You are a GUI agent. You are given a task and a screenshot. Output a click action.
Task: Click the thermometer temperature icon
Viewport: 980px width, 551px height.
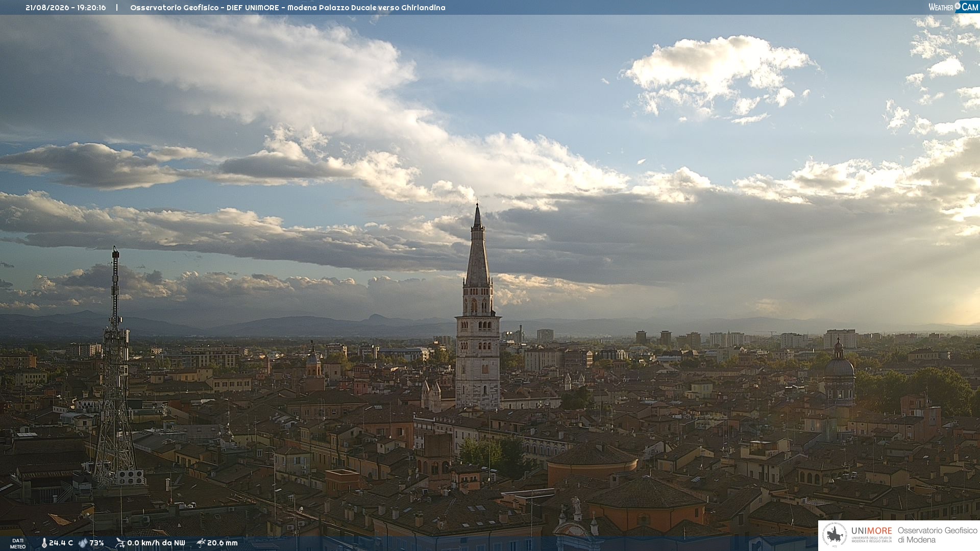[44, 543]
